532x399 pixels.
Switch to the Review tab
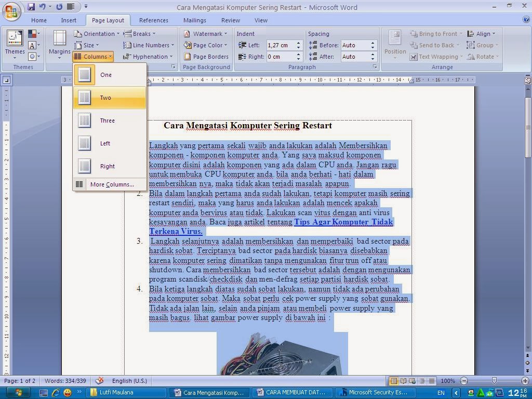click(230, 20)
